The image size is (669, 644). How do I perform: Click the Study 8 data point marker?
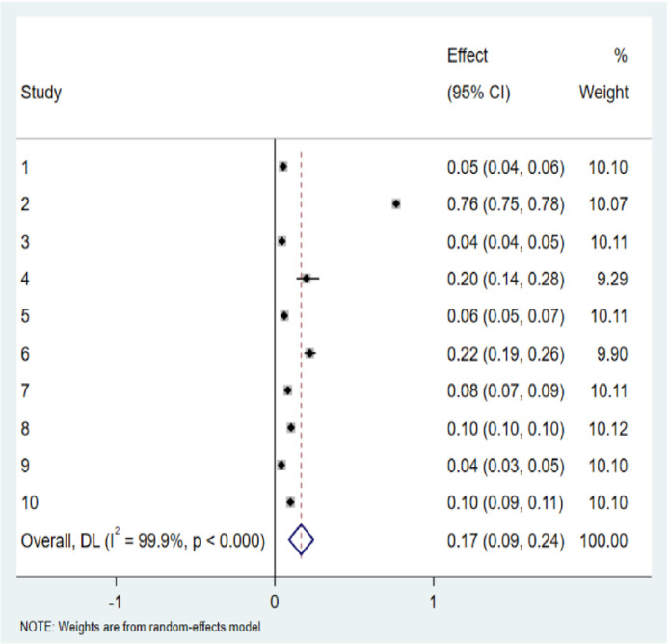pos(291,428)
